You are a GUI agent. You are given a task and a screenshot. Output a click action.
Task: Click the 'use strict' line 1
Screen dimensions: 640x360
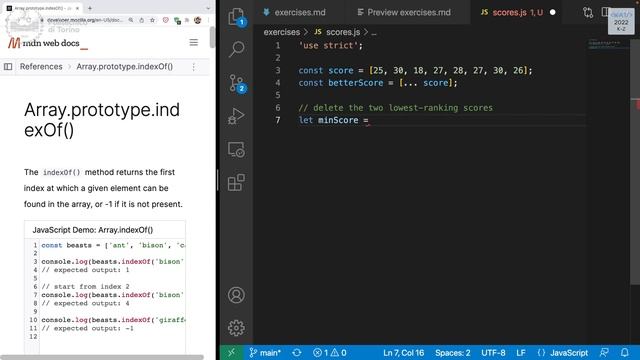click(331, 45)
